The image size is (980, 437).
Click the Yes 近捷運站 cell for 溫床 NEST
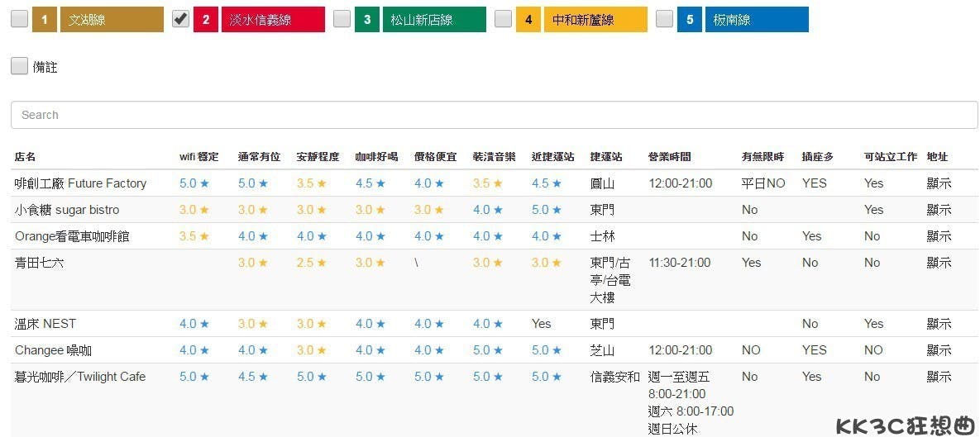541,324
